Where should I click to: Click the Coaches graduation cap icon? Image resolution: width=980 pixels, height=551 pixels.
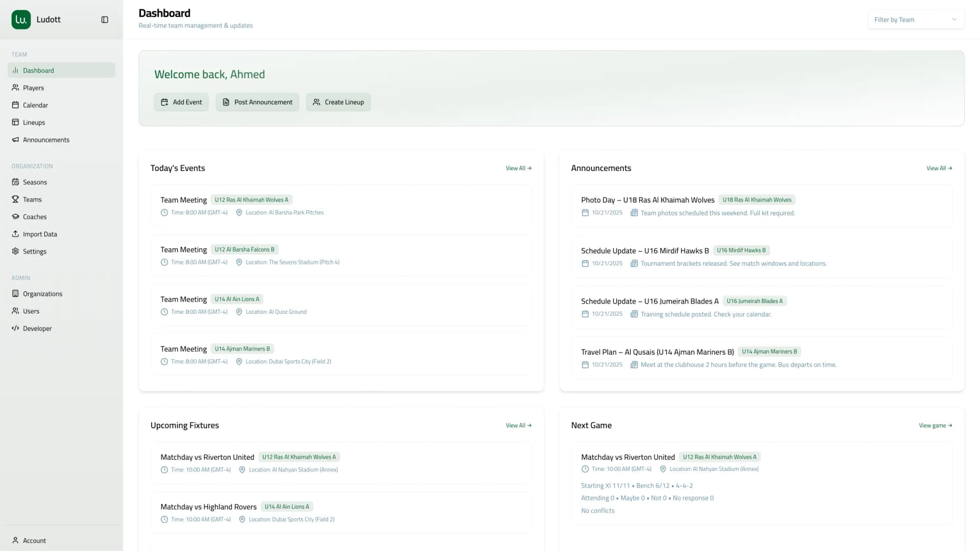[15, 217]
